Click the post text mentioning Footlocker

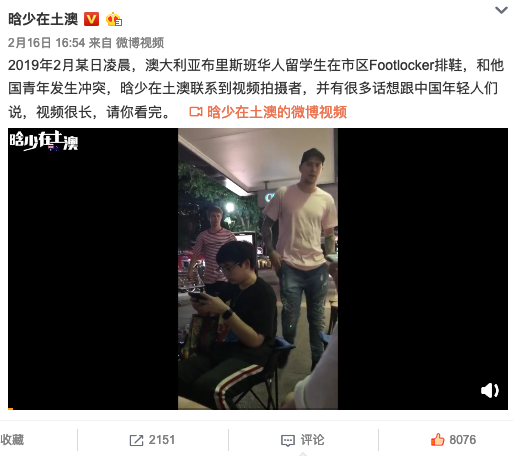pyautogui.click(x=256, y=88)
